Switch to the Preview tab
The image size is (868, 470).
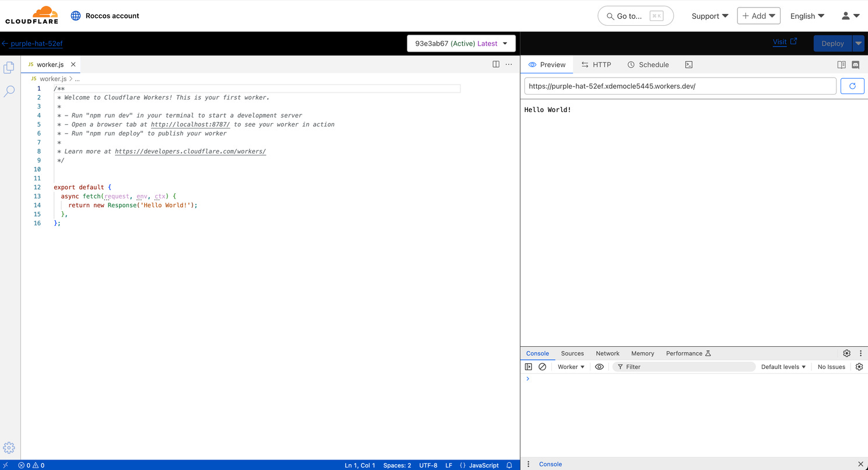coord(547,65)
